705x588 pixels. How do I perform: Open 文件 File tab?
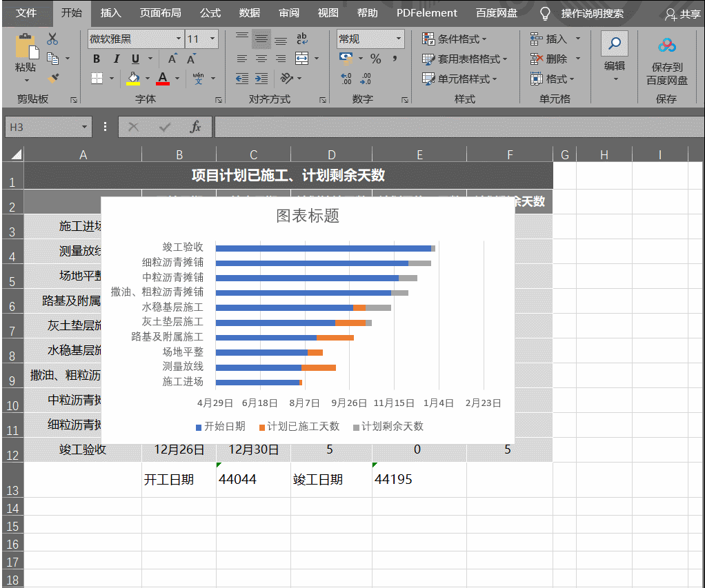click(x=26, y=13)
